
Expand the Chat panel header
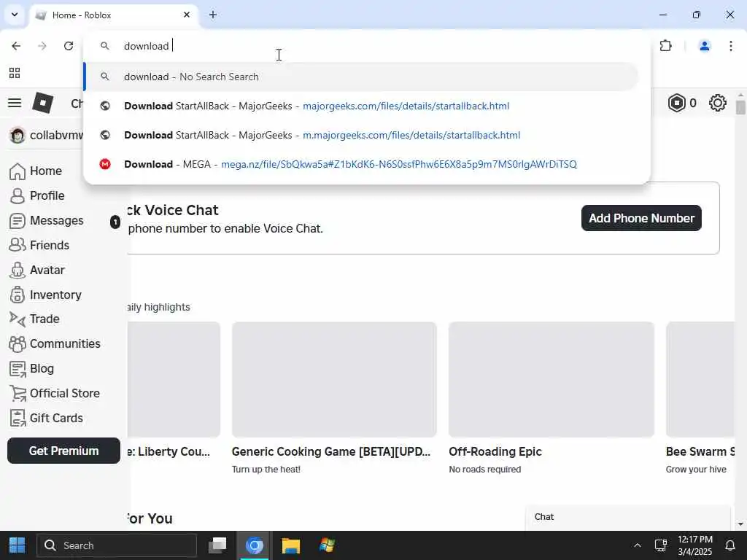pos(628,517)
